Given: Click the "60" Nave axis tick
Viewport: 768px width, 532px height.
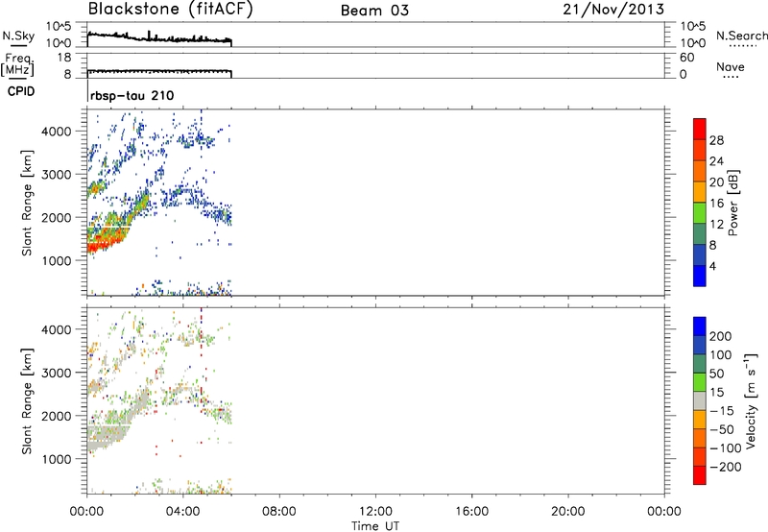Looking at the screenshot, I should pyautogui.click(x=686, y=58).
